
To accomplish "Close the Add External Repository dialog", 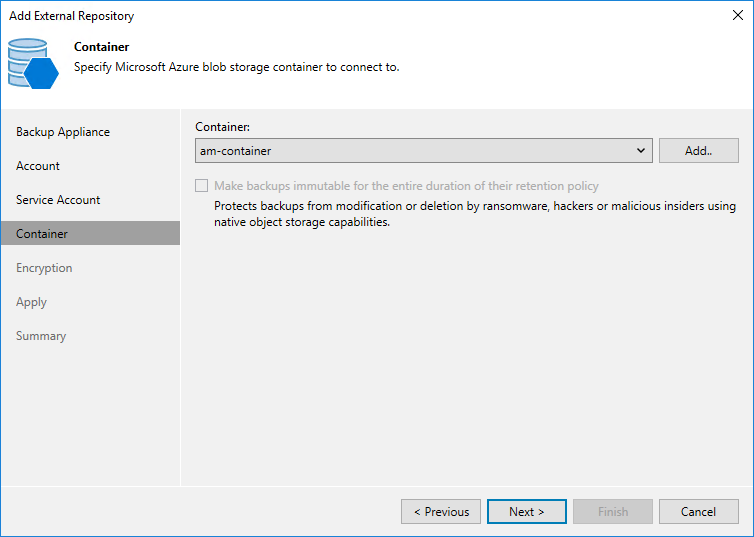I will point(738,15).
